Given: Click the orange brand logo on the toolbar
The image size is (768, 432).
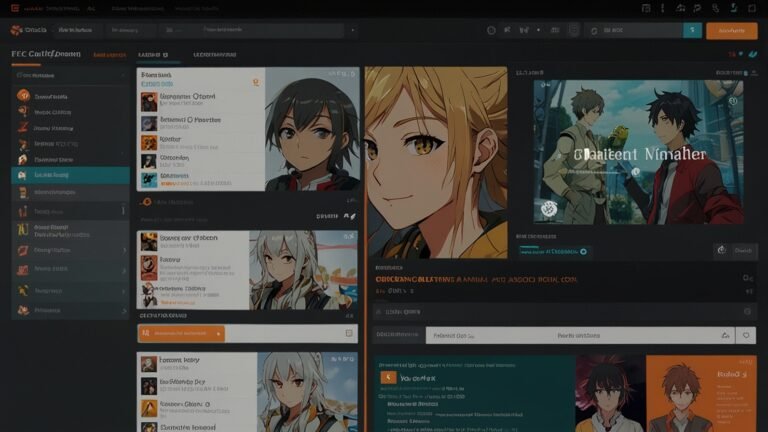Looking at the screenshot, I should [16, 30].
